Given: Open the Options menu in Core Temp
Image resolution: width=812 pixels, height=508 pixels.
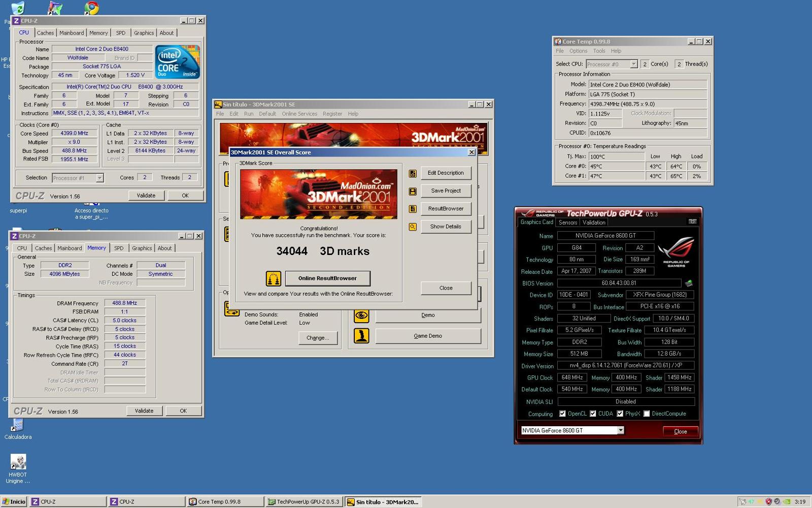Looking at the screenshot, I should click(x=578, y=51).
